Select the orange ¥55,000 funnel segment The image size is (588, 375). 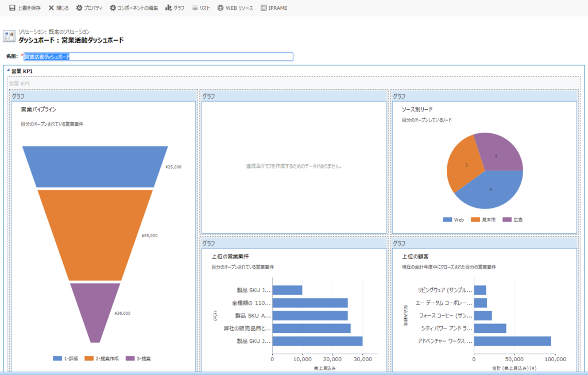95,235
